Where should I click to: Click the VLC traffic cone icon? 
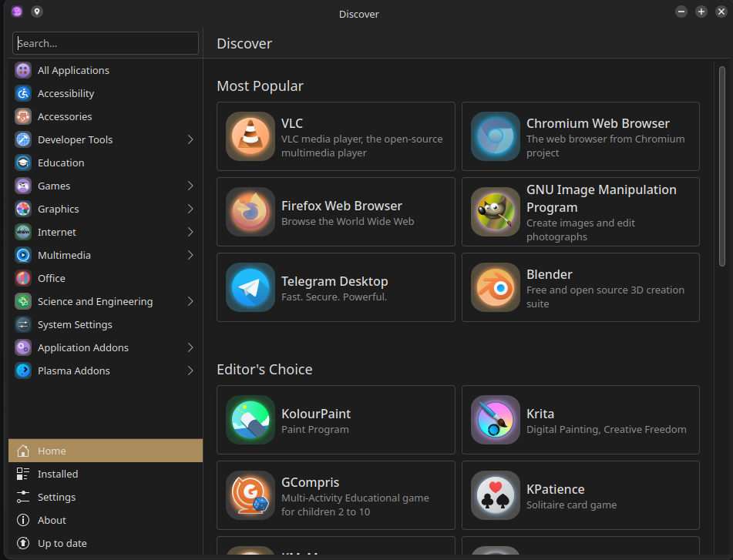[x=250, y=136]
